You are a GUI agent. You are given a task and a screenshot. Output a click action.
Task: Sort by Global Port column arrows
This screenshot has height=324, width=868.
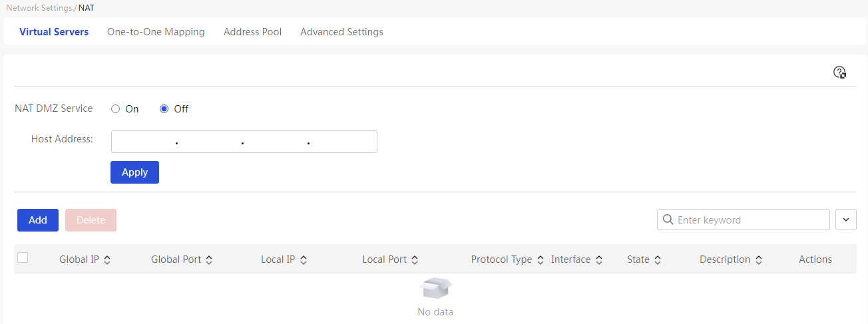click(x=209, y=260)
